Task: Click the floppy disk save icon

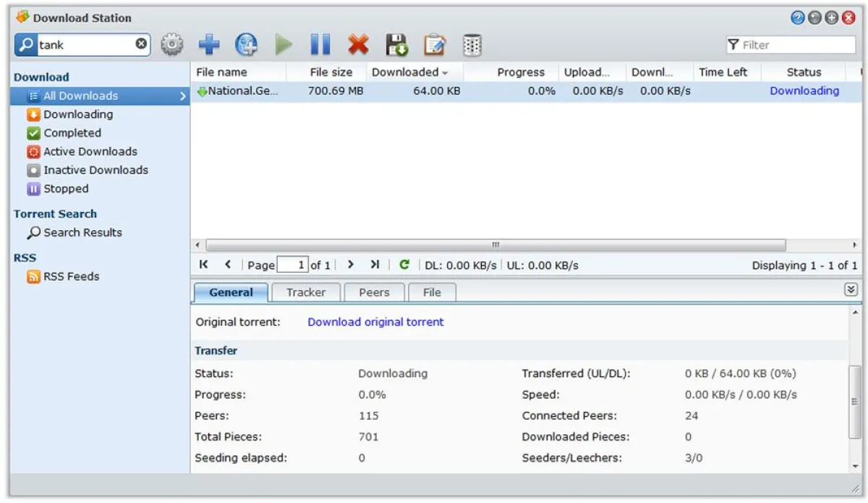Action: coord(396,45)
